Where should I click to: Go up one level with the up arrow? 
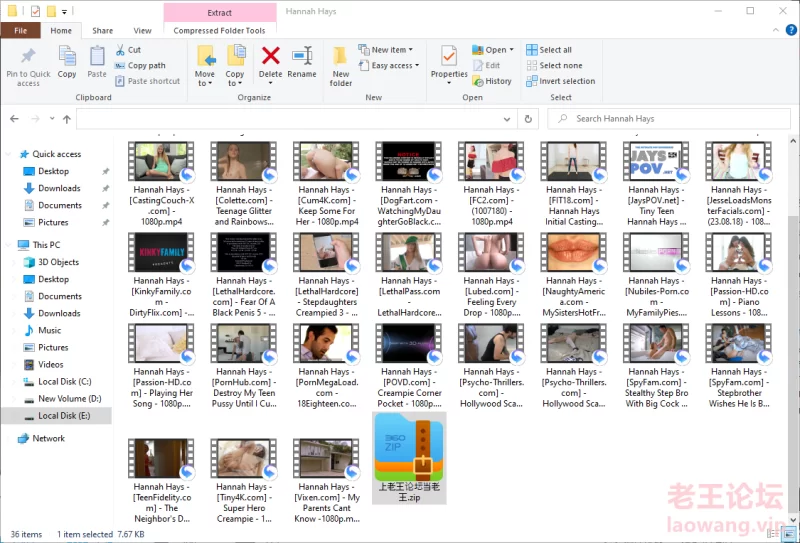click(67, 118)
